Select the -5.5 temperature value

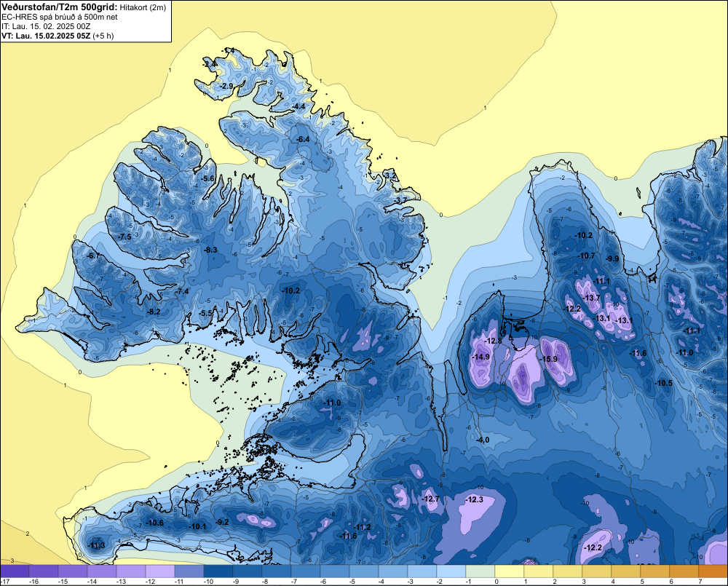[x=206, y=314]
